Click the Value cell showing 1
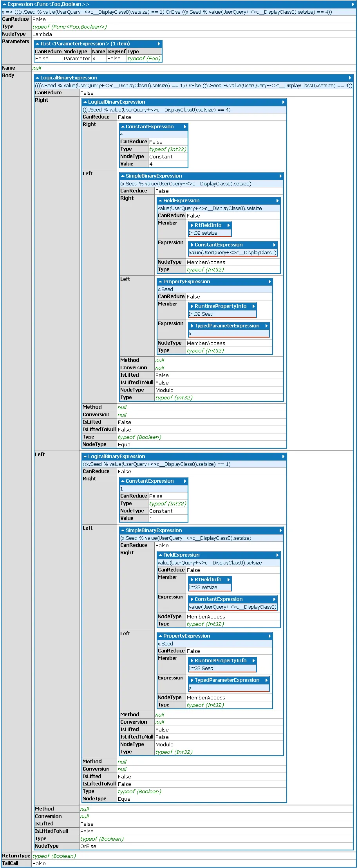Image resolution: width=358 pixels, height=868 pixels. pyautogui.click(x=168, y=519)
